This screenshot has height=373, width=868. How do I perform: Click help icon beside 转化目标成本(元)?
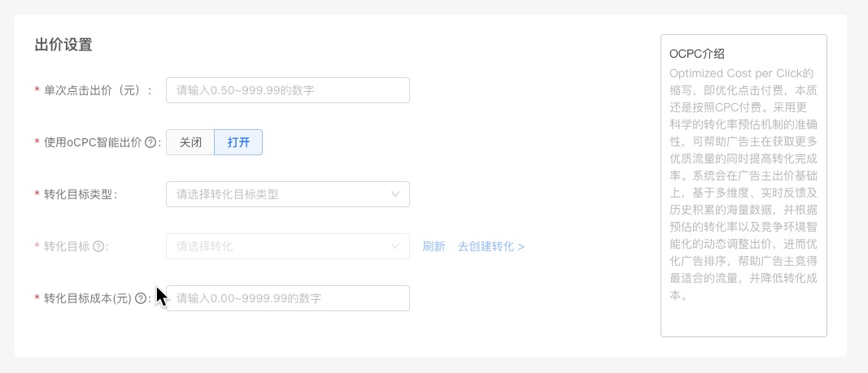[x=141, y=298]
